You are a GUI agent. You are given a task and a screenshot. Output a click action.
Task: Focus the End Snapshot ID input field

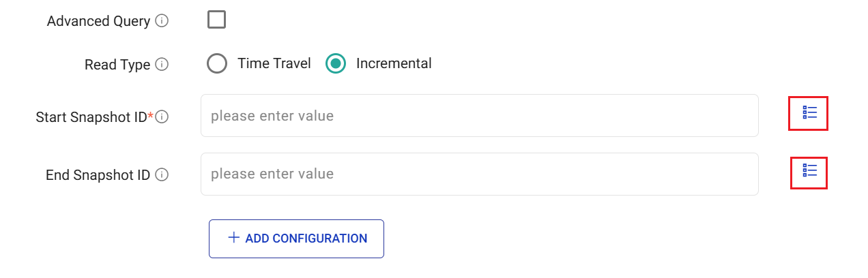pos(479,174)
